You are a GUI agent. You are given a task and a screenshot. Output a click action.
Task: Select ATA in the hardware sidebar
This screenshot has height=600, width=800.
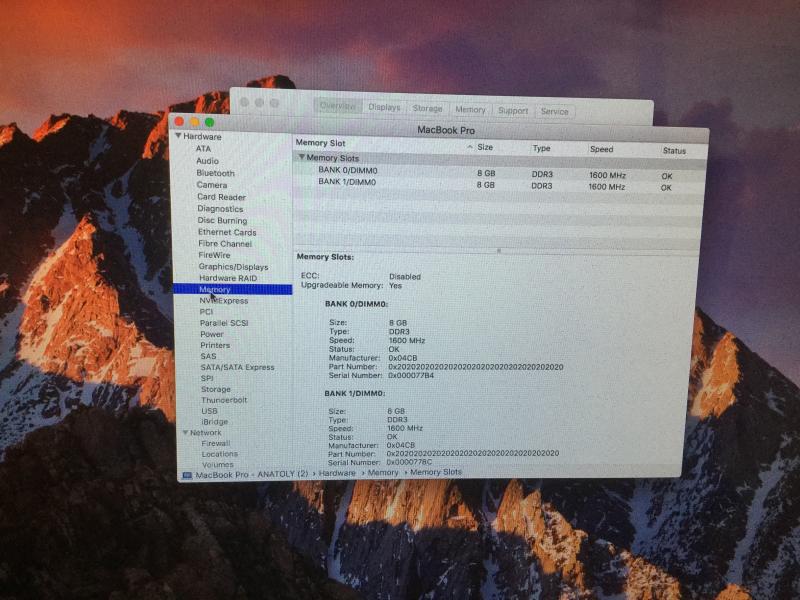click(203, 148)
